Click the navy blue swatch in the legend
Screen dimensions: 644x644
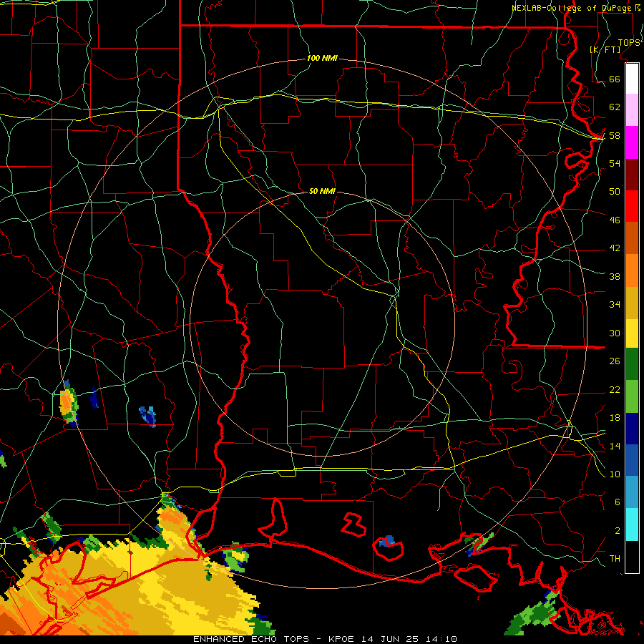pyautogui.click(x=632, y=429)
